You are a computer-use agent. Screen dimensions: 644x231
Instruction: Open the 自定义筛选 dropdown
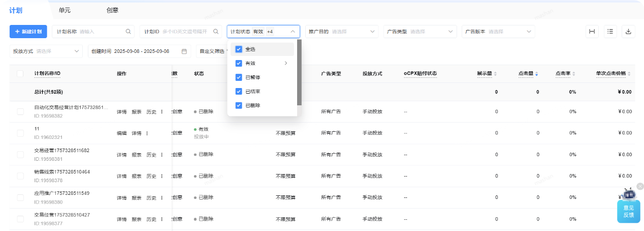click(x=211, y=51)
